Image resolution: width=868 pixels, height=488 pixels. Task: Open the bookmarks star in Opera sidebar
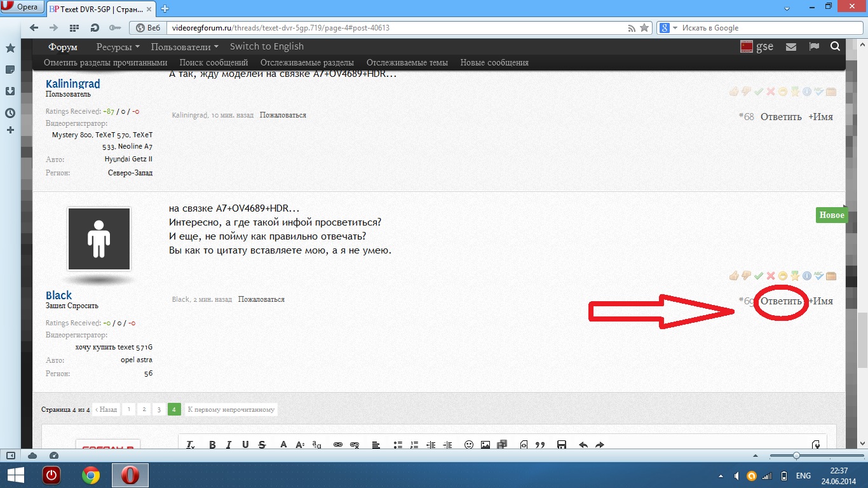pyautogui.click(x=10, y=48)
